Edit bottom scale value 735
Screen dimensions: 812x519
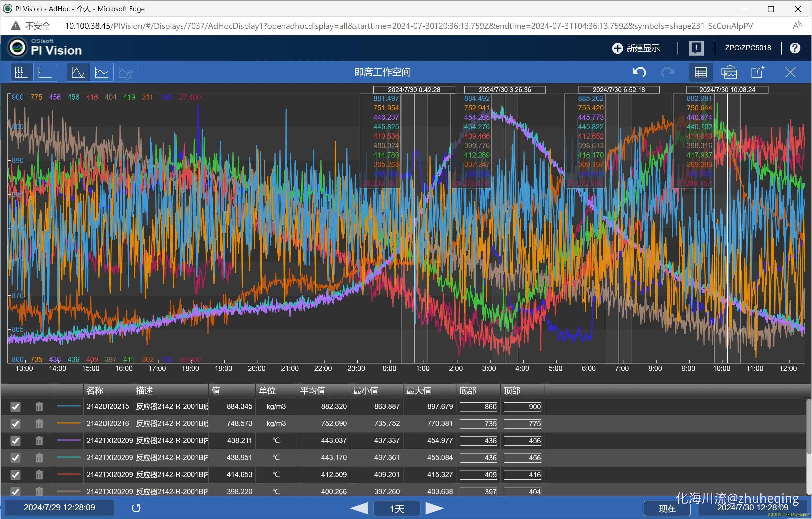(478, 424)
